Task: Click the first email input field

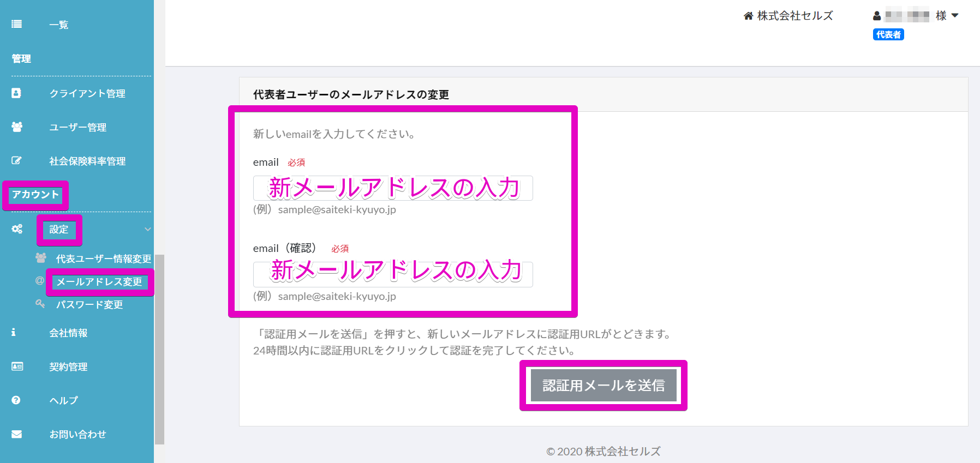Action: click(x=393, y=188)
